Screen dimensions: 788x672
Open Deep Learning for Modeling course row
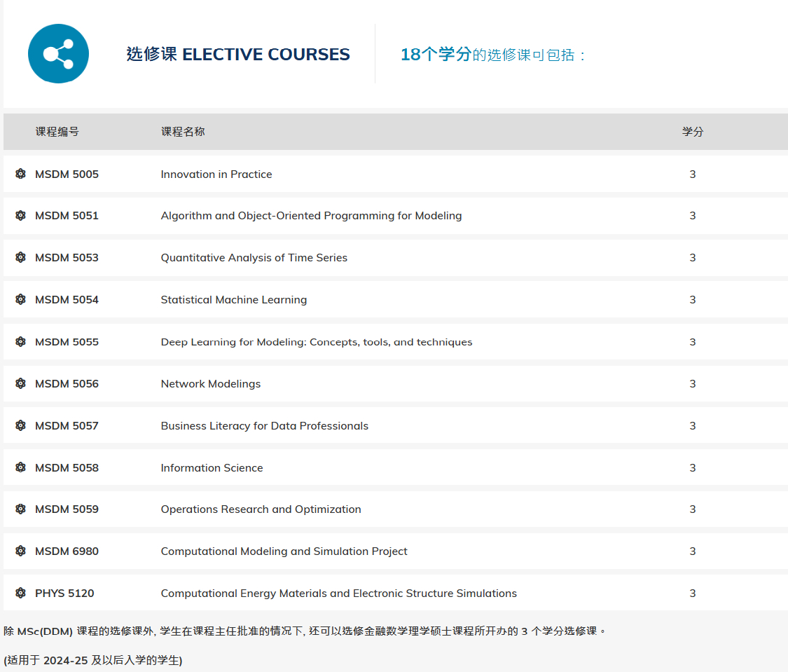pyautogui.click(x=316, y=342)
